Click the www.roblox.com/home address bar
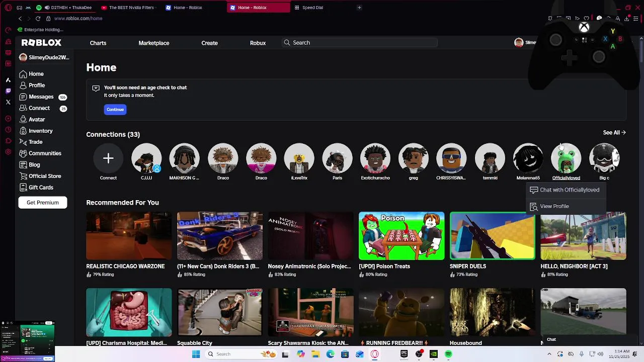 [x=78, y=19]
